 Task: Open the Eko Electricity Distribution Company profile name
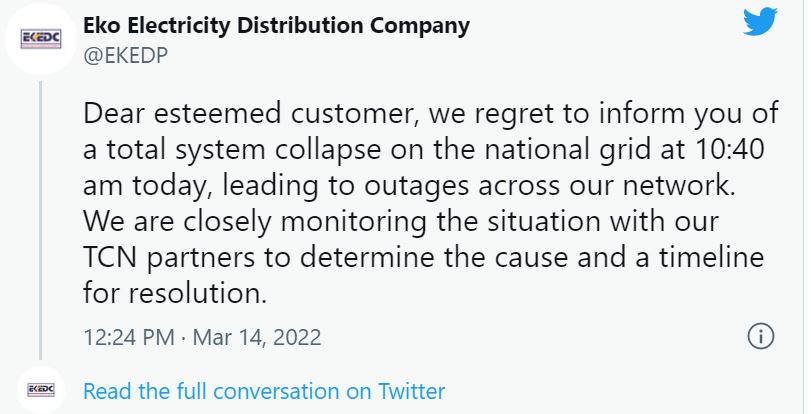click(276, 26)
